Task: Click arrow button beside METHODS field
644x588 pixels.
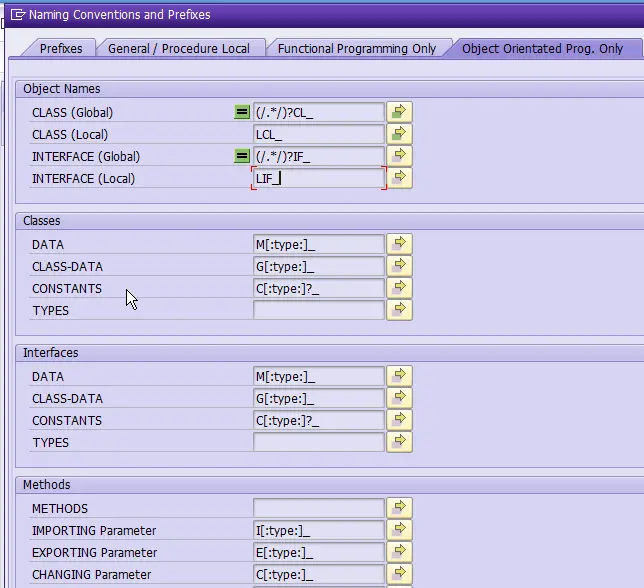Action: coord(399,508)
